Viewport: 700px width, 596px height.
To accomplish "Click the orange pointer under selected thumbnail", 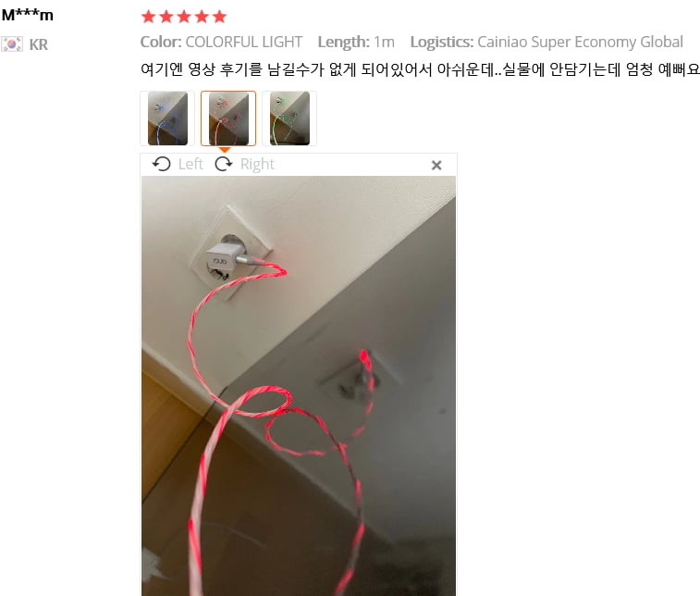I will point(225,150).
